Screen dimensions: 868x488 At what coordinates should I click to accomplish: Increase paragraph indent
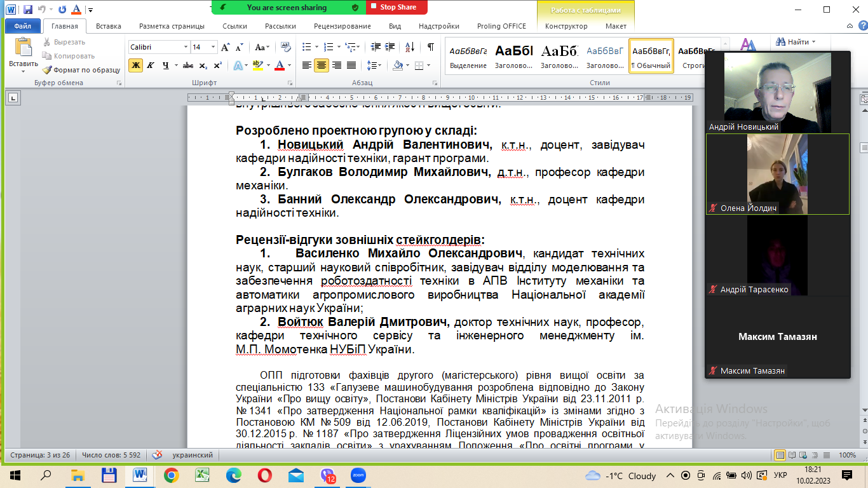pyautogui.click(x=390, y=47)
